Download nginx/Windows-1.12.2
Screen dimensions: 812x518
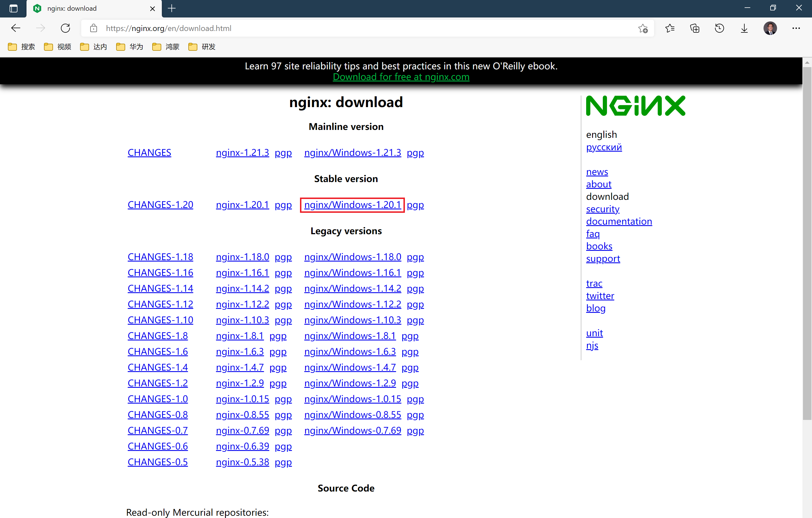click(353, 304)
